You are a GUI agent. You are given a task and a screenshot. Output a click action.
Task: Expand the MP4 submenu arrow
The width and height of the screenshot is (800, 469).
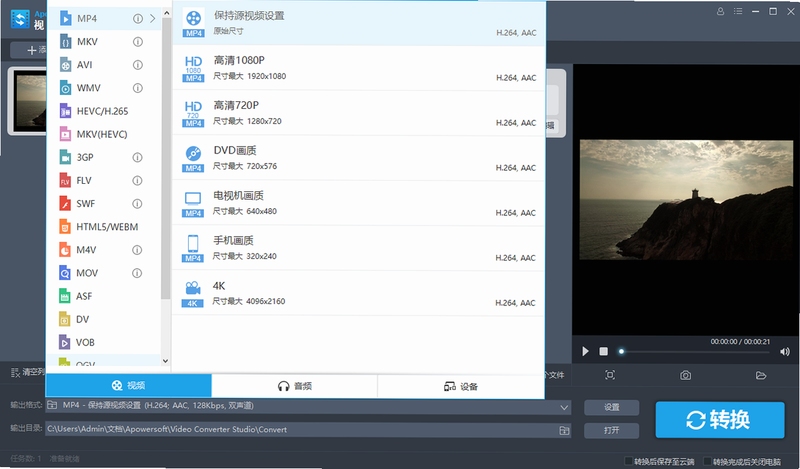153,18
